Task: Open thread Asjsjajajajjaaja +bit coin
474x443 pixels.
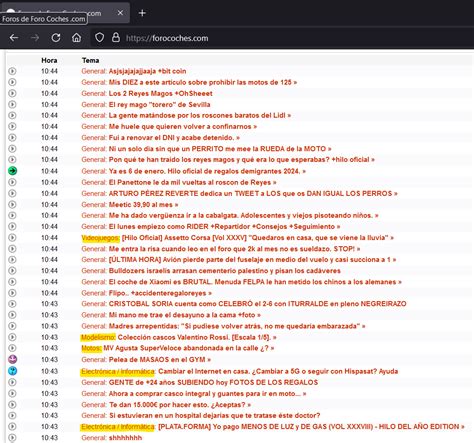Action: (x=147, y=71)
